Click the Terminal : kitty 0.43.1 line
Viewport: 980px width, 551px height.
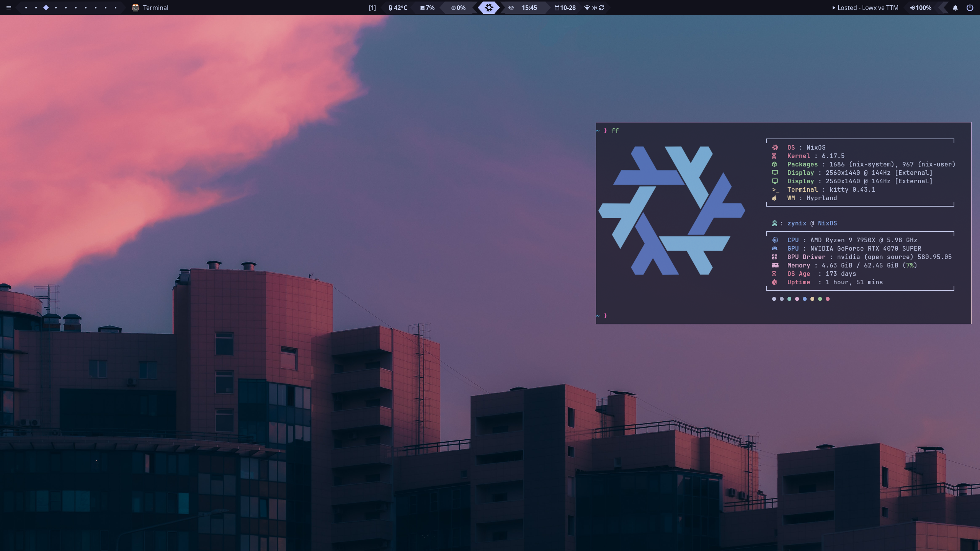click(831, 189)
